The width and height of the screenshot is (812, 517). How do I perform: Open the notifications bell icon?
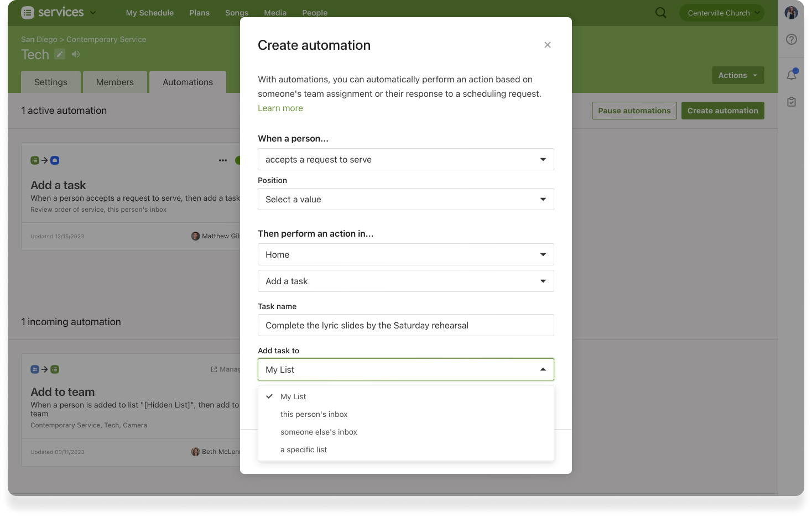click(792, 75)
